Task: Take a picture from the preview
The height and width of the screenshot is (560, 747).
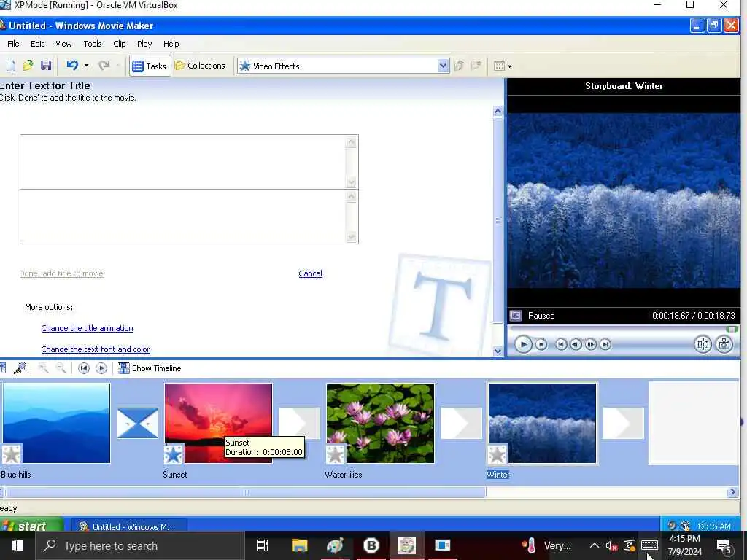Action: pos(724,344)
